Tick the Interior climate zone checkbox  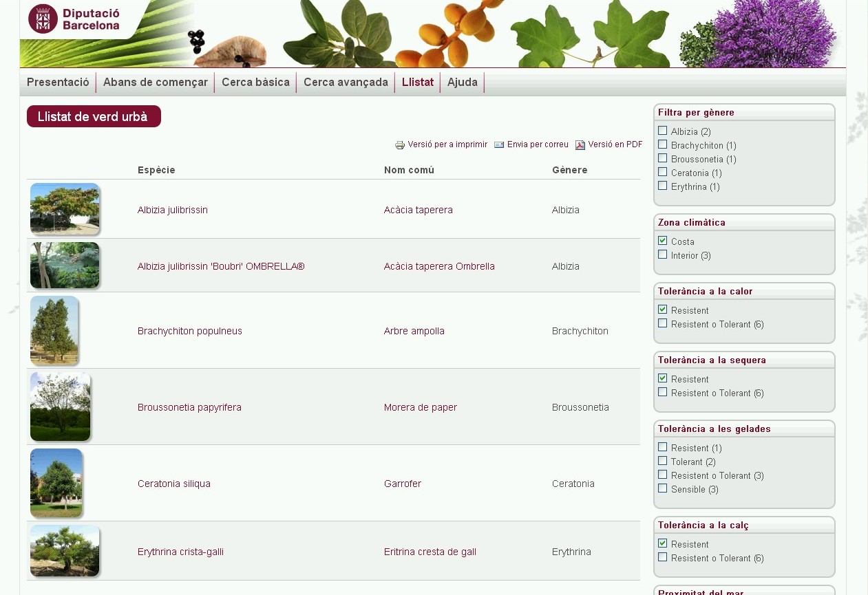click(663, 255)
